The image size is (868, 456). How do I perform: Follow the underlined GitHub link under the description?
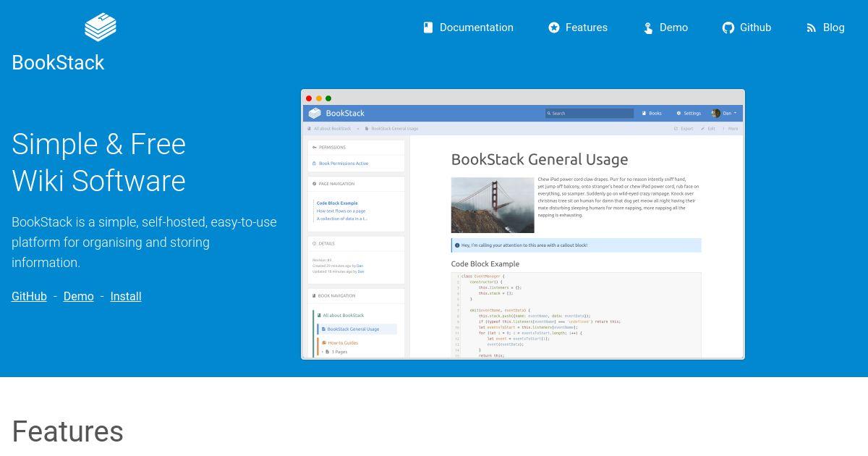coord(29,296)
